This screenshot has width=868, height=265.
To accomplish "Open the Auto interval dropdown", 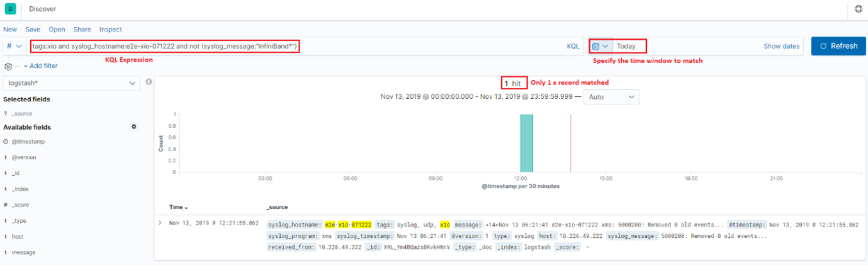I will tap(612, 97).
